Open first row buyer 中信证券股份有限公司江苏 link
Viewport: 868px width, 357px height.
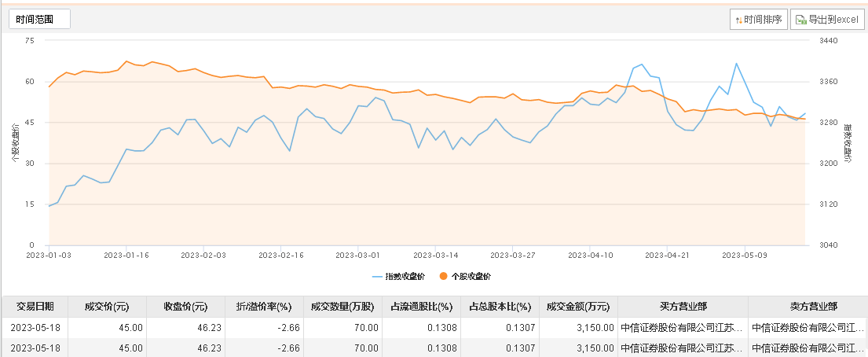[681, 328]
